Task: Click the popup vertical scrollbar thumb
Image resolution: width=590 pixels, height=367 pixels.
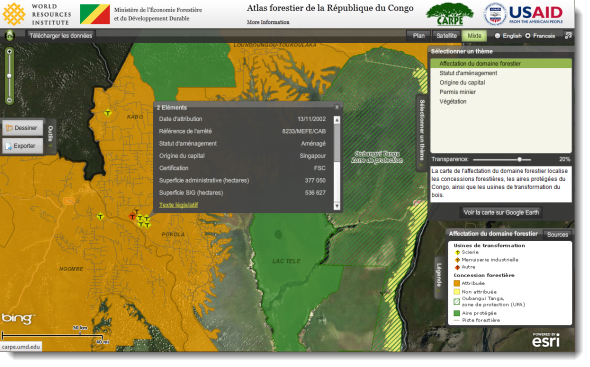Action: tap(337, 142)
